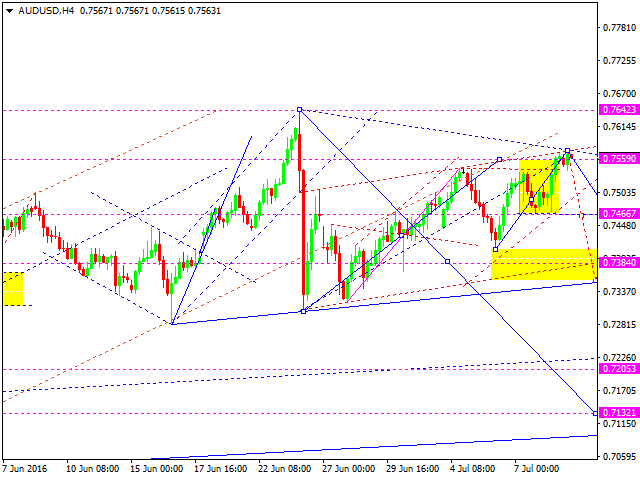Click the 0.73370 price scale value
Viewport: 640px width, 480px height.
[x=619, y=291]
